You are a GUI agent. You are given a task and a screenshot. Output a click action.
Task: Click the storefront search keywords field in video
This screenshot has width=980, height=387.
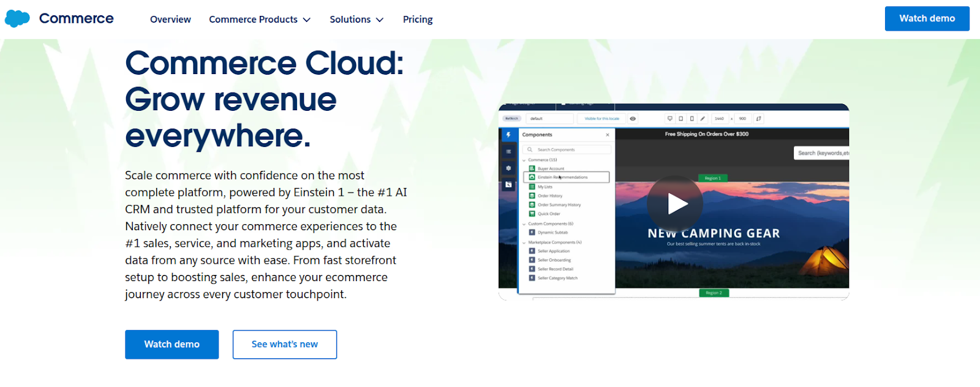(821, 153)
